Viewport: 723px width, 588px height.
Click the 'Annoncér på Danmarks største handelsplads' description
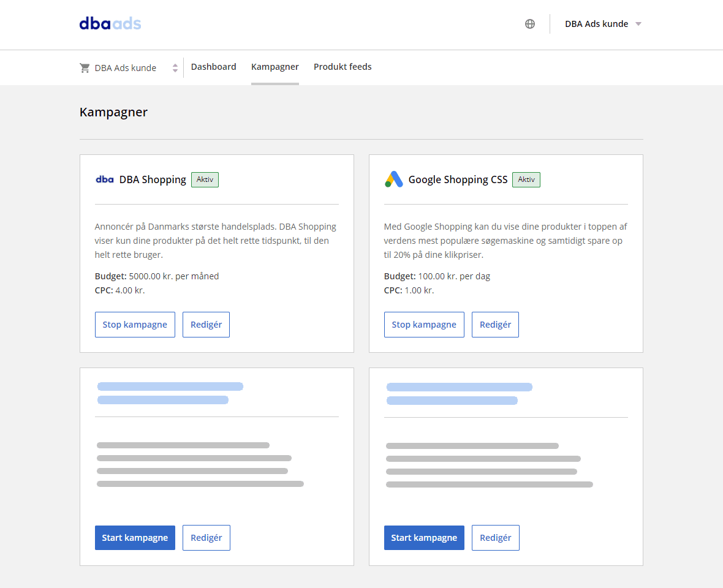coord(216,241)
